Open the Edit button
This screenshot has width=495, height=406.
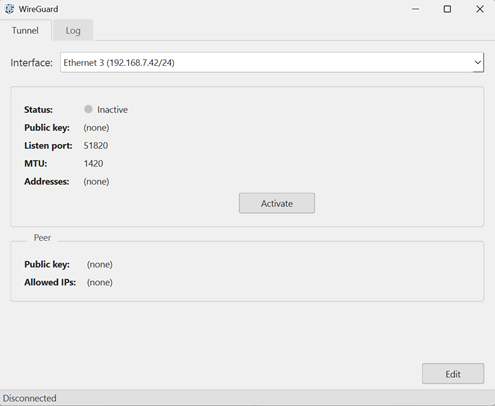[453, 374]
